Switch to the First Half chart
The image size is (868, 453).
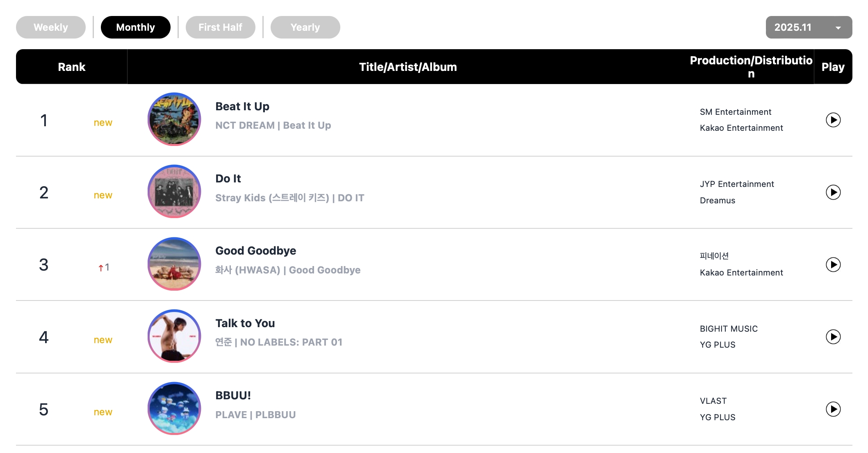(x=220, y=27)
